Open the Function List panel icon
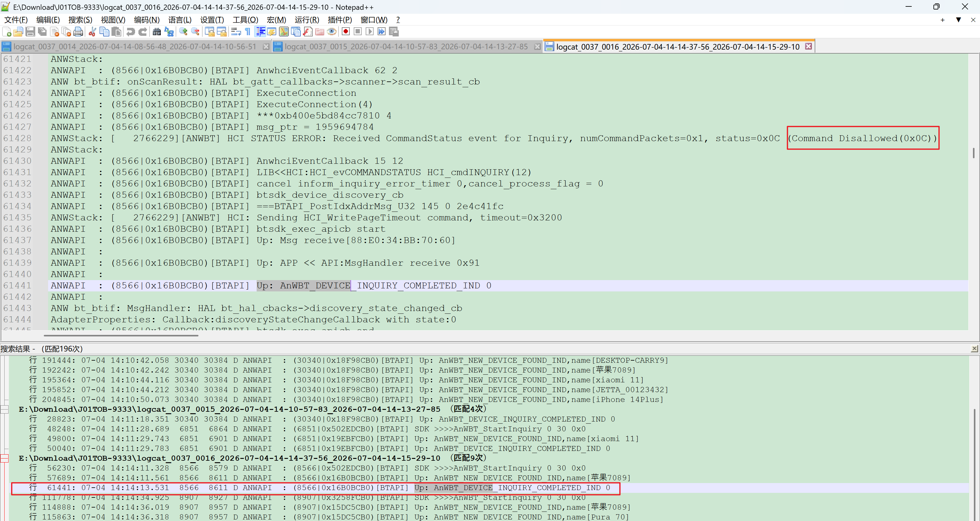980x521 pixels. coord(308,32)
